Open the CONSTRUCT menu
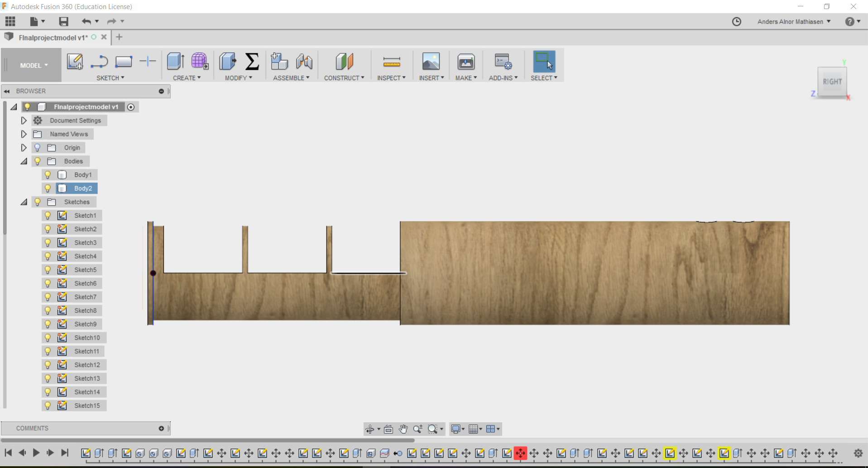 (x=344, y=78)
